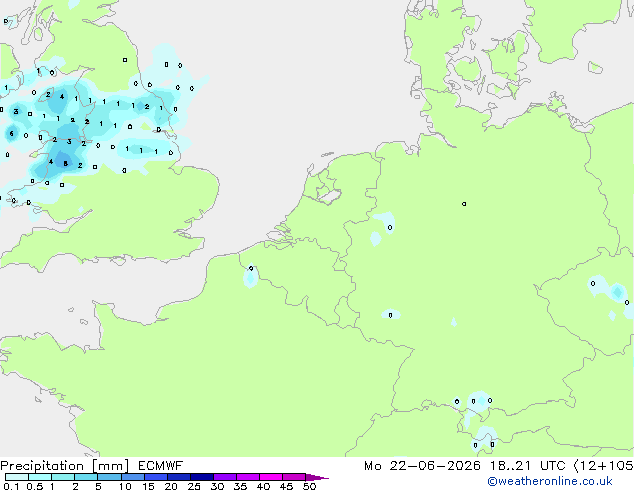The width and height of the screenshot is (634, 490).
Task: Select the 5–10 mm blue legend swatch
Action: click(x=109, y=477)
